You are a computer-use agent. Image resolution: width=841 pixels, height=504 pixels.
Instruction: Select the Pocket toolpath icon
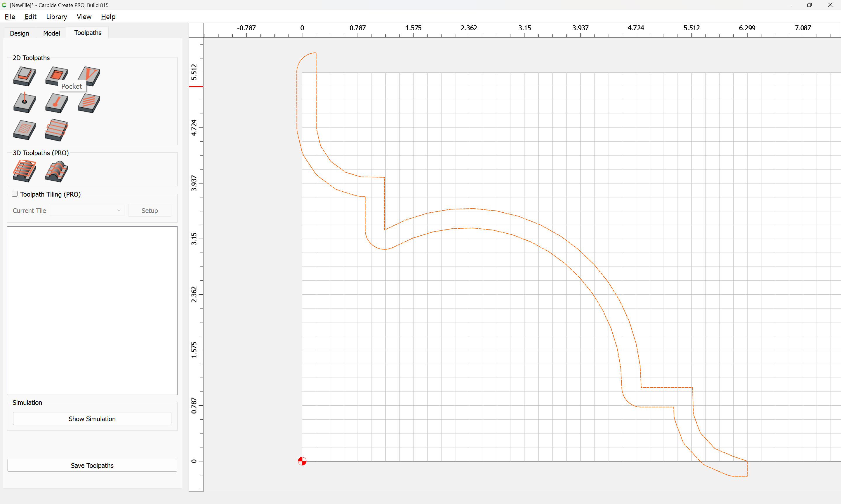click(56, 76)
